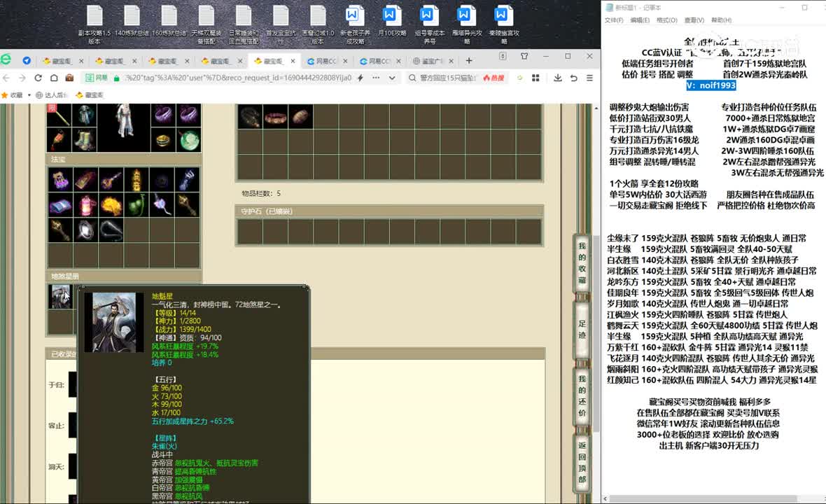Viewport: 826px width, 504px height.
Task: Open the browser downloads icon
Action: pyautogui.click(x=557, y=78)
